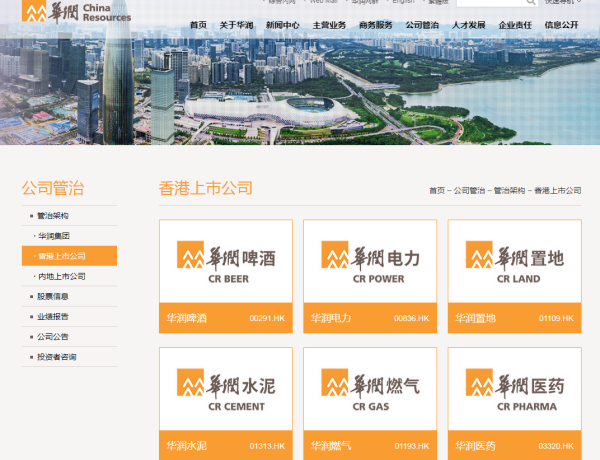
Task: Open 业绩报告 in the sidebar
Action: click(69, 316)
